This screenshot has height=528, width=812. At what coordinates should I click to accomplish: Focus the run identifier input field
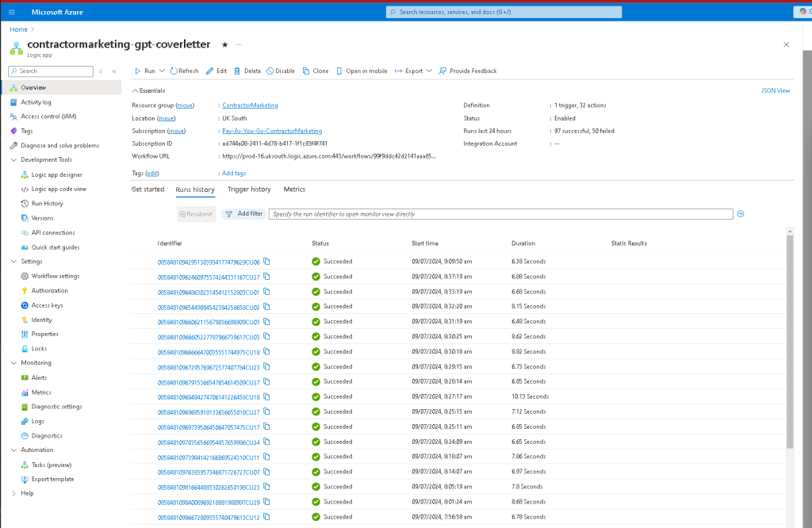[501, 214]
